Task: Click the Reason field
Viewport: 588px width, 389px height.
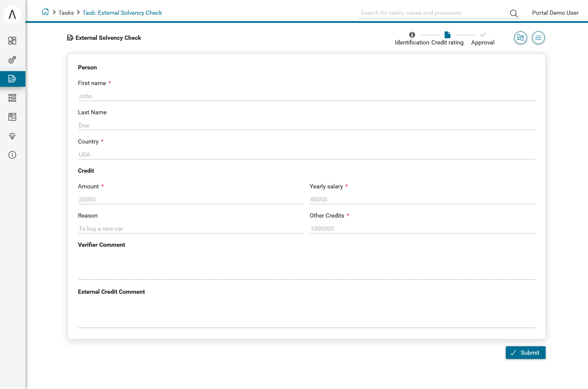Action: pos(191,229)
